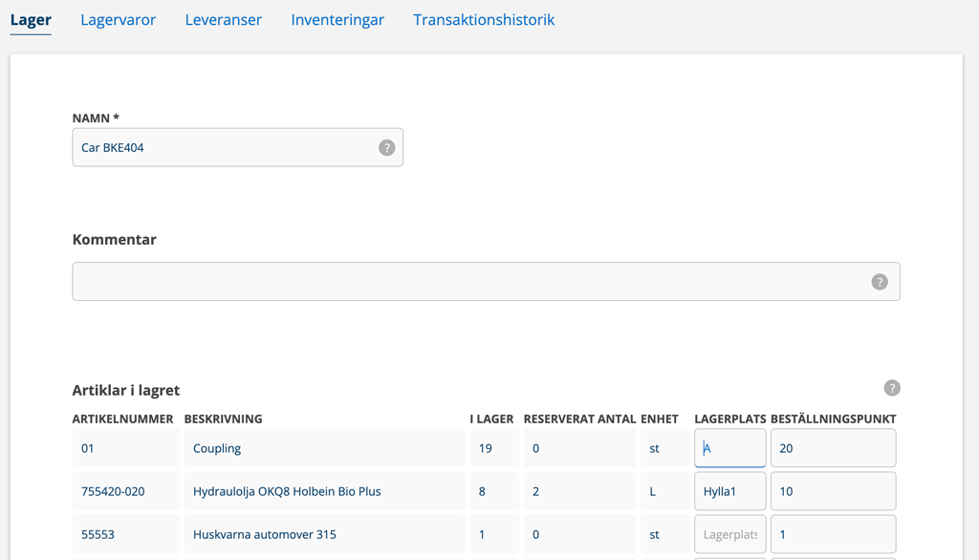Click article number 55553
The height and width of the screenshot is (560, 979).
tap(98, 534)
